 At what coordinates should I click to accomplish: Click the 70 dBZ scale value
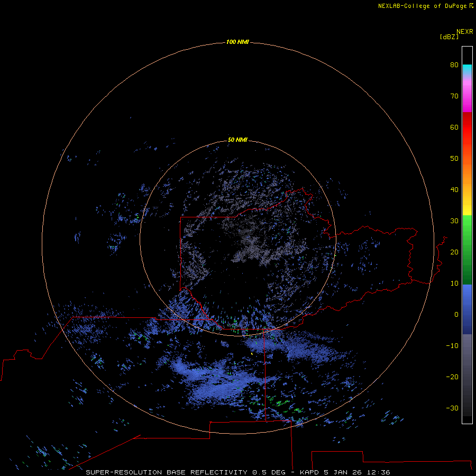(x=454, y=96)
